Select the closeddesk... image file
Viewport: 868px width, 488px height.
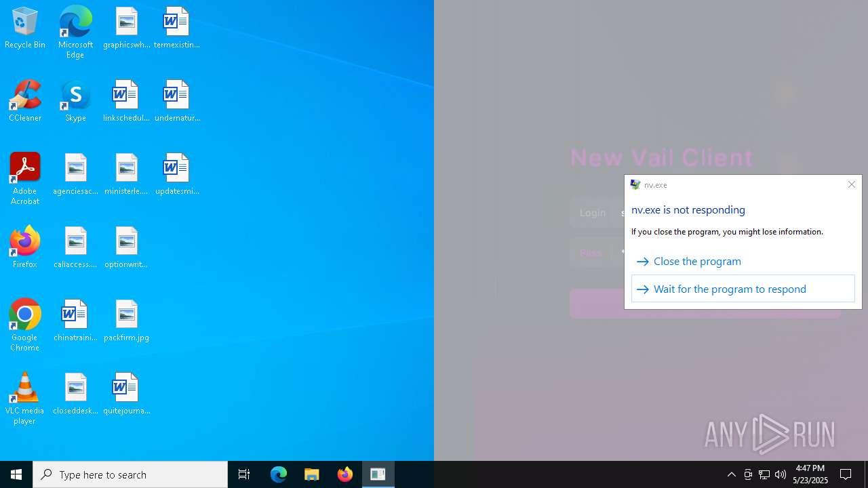click(75, 394)
